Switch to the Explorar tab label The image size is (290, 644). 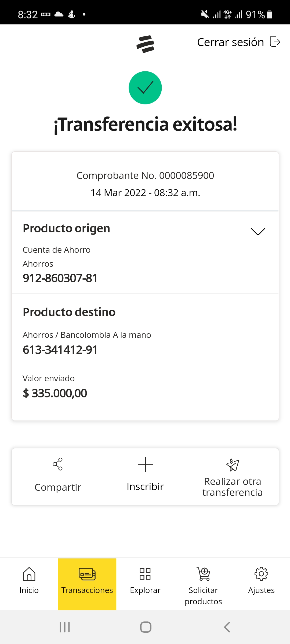point(145,590)
